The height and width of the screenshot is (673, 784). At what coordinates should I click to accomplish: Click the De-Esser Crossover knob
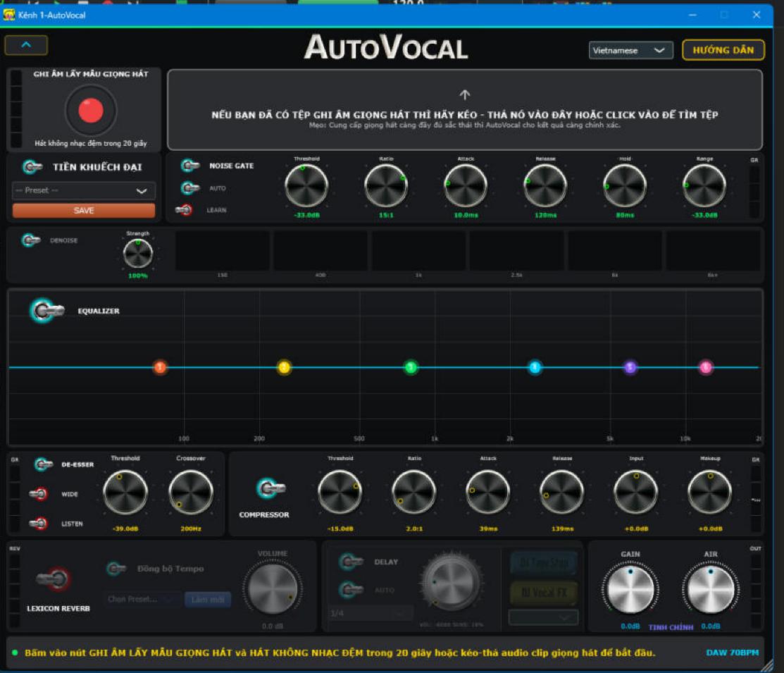click(x=190, y=493)
